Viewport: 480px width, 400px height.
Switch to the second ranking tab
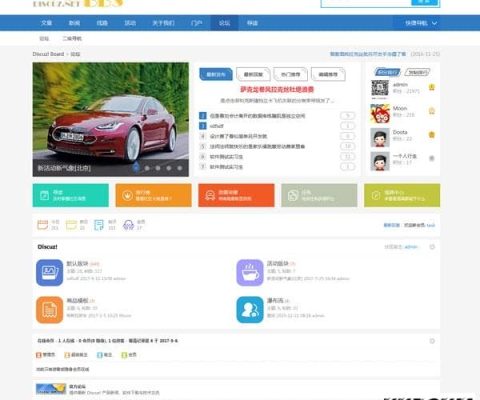[417, 72]
